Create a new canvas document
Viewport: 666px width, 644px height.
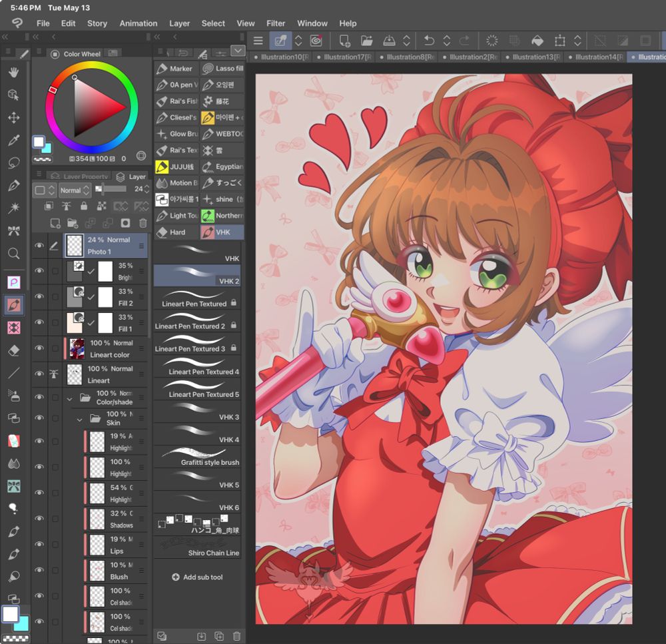click(344, 41)
